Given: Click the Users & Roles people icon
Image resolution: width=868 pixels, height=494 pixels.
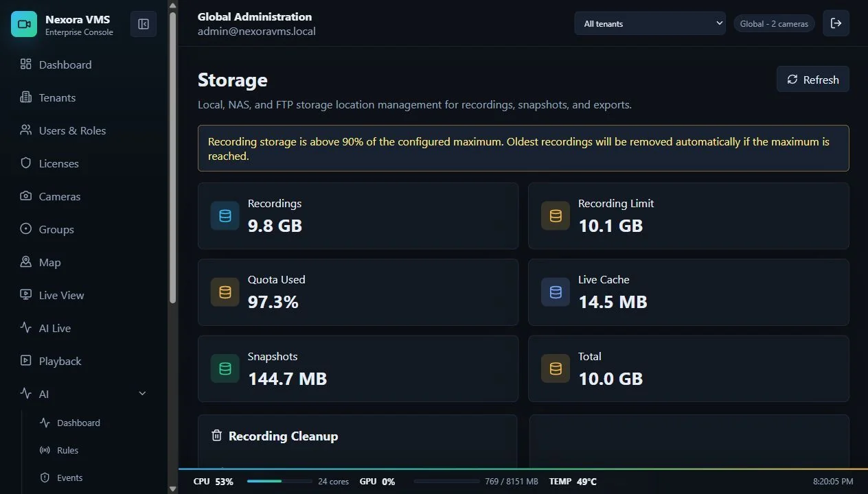Looking at the screenshot, I should [x=26, y=130].
